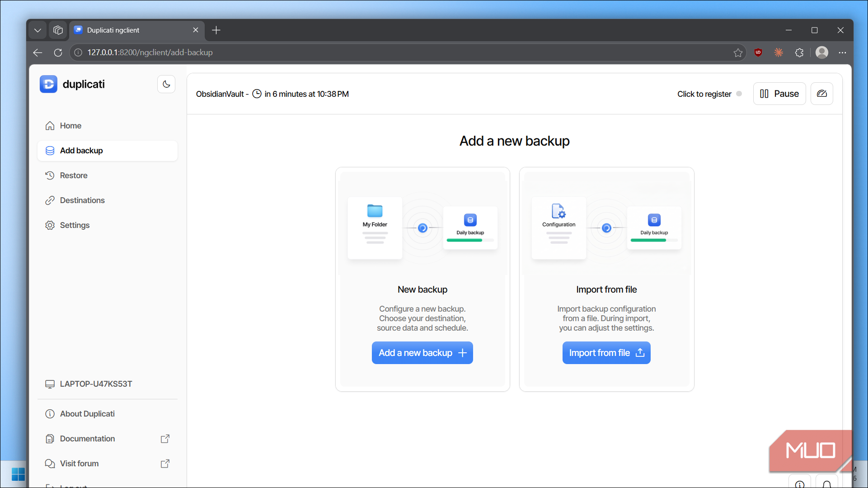Open the Windows Start button
868x488 pixels.
[x=18, y=474]
